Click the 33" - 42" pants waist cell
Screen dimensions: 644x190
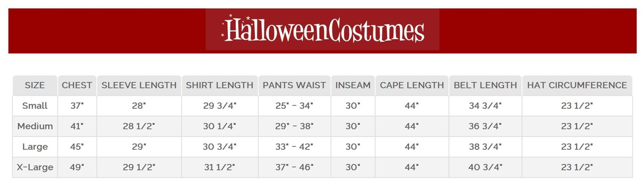[294, 147]
